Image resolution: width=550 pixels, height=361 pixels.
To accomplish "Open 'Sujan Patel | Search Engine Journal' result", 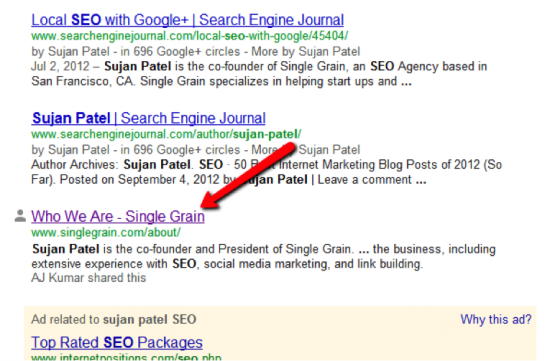I will click(148, 118).
